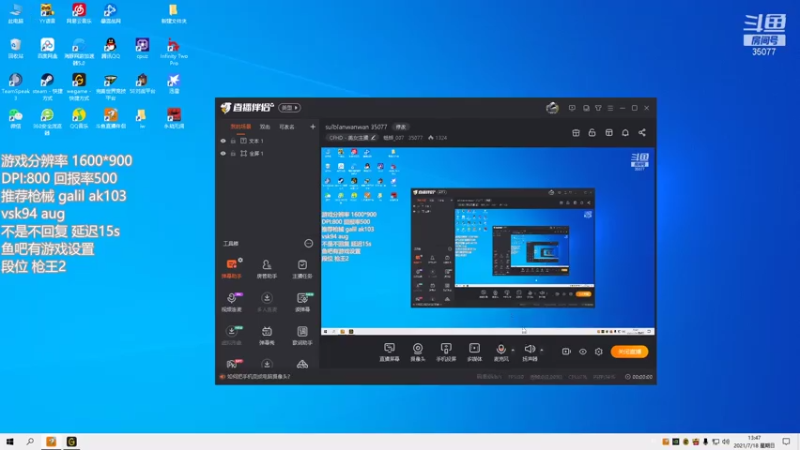
Task: Click the WeGame taskbar icon
Action: pyautogui.click(x=71, y=441)
